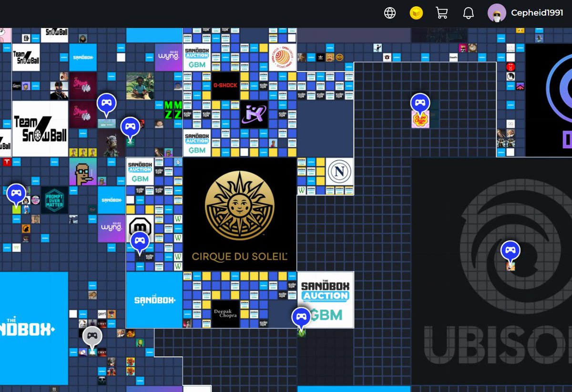
Task: Select the gray game controller pin
Action: click(92, 337)
